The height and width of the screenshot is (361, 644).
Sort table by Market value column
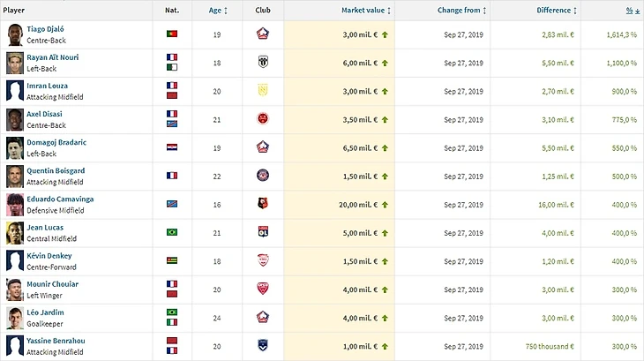[365, 10]
